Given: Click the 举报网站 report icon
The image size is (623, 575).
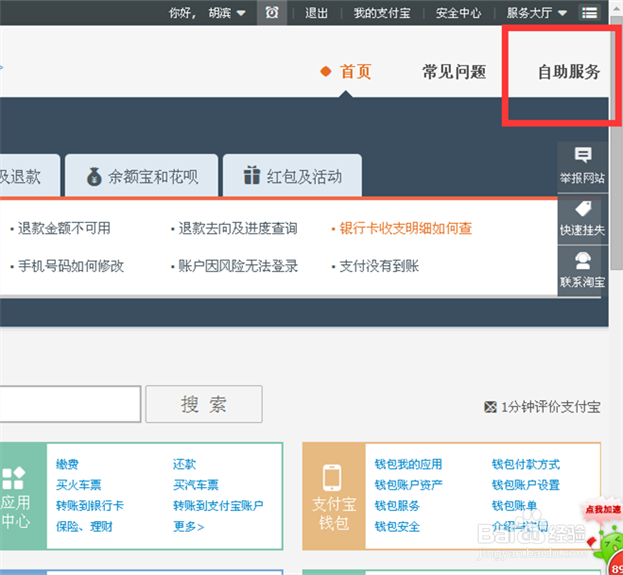Looking at the screenshot, I should [583, 155].
